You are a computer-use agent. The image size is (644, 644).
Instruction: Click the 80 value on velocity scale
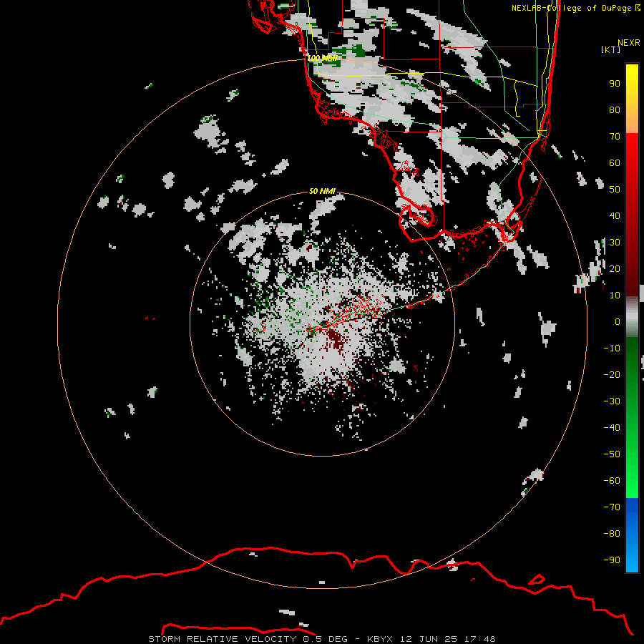pos(615,110)
